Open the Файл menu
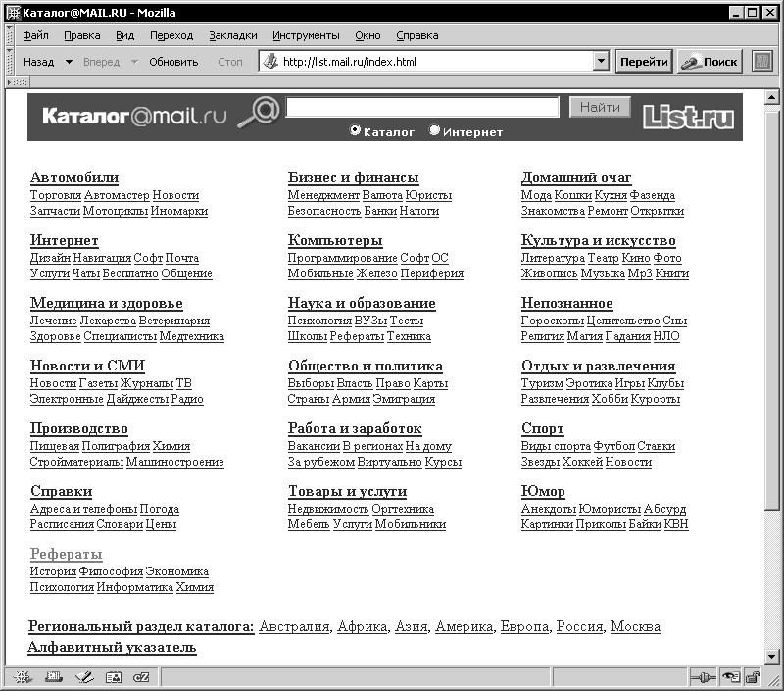 point(35,35)
